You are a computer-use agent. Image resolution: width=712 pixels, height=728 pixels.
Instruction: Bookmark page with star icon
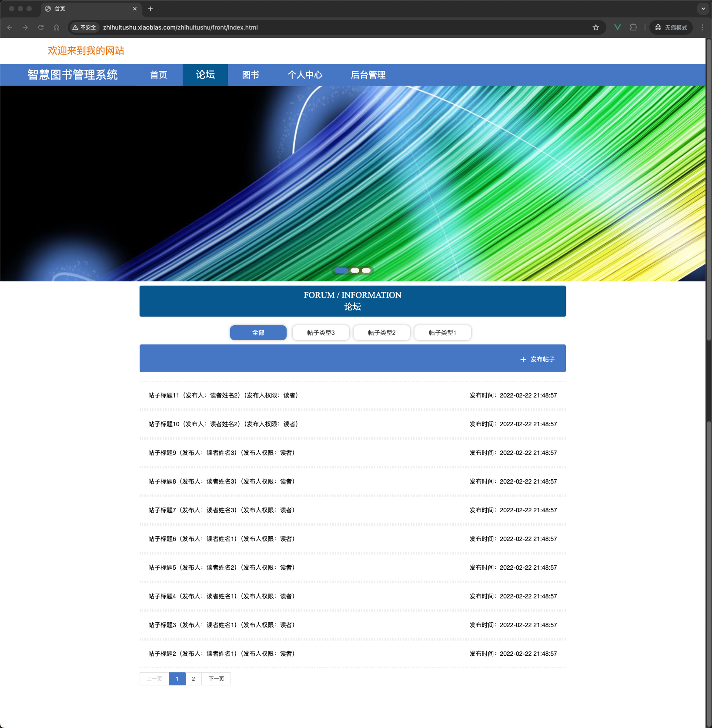[596, 27]
